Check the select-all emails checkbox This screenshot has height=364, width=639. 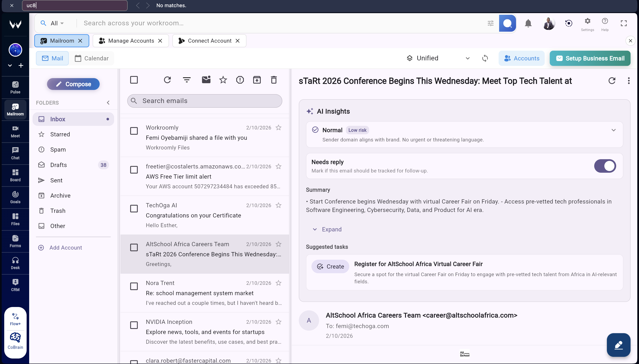[134, 80]
